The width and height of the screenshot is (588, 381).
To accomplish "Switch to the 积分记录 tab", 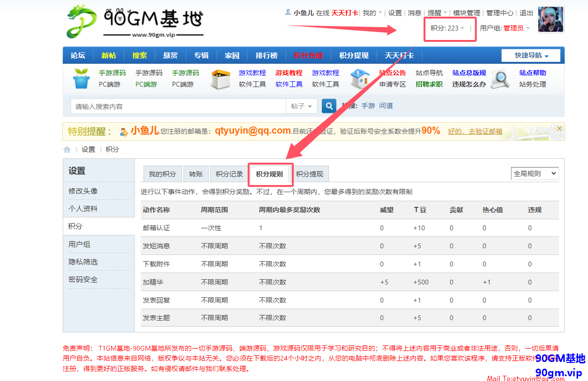I will pyautogui.click(x=229, y=174).
